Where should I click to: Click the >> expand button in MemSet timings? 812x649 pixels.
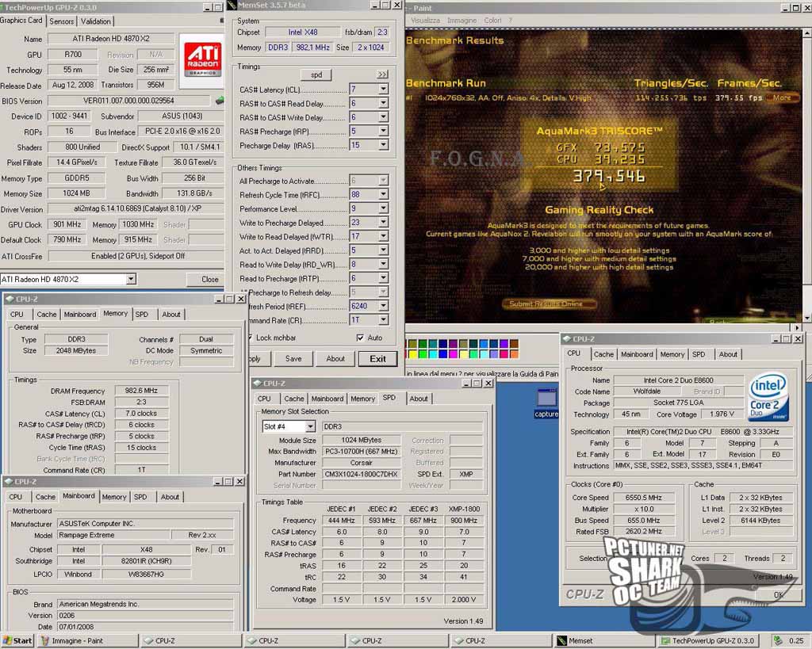(x=382, y=74)
